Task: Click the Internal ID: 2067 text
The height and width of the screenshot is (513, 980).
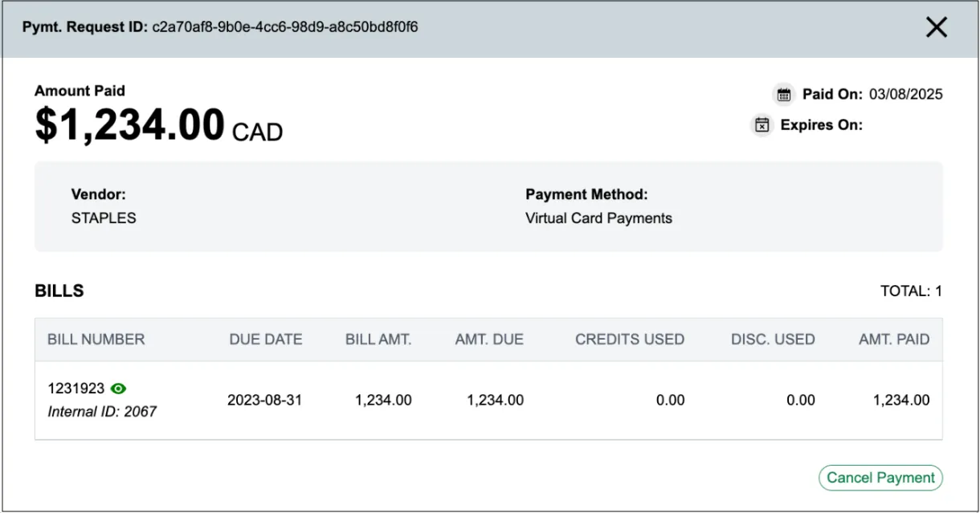Action: pyautogui.click(x=102, y=412)
